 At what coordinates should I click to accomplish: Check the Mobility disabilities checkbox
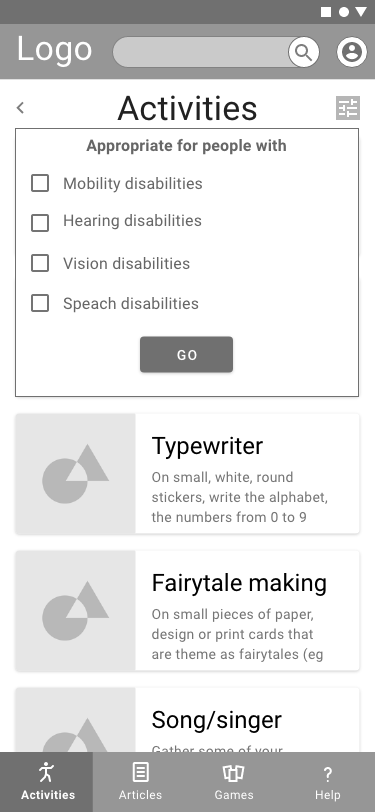click(x=40, y=183)
